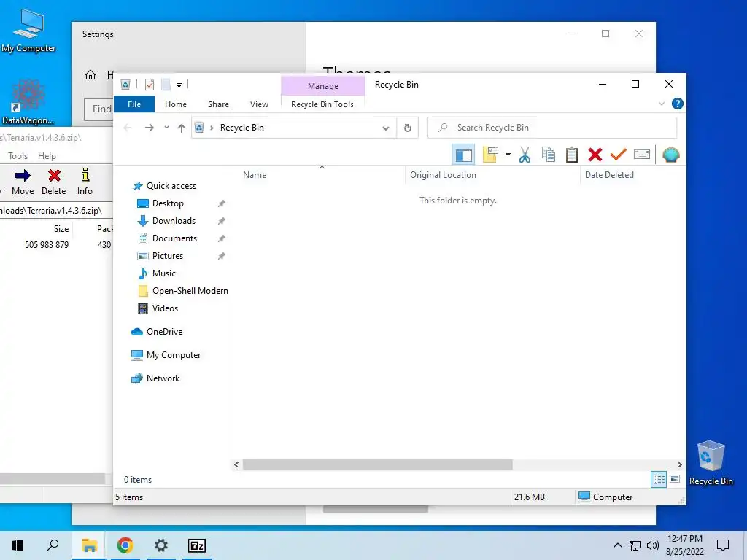Select the Manage contextual tab

coord(323,86)
